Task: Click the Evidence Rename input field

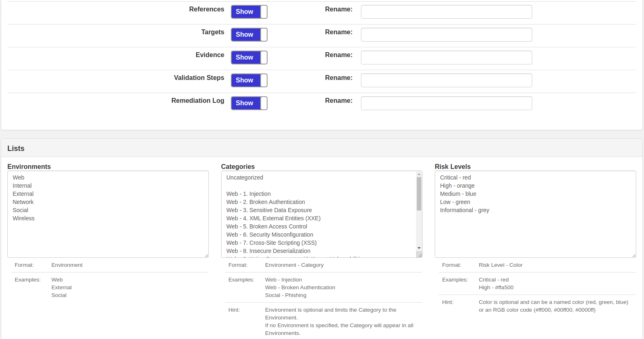Action: [x=447, y=58]
